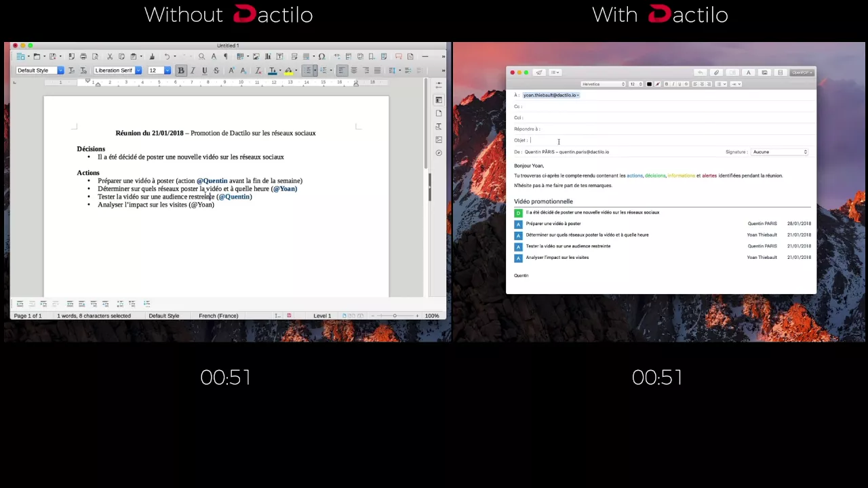Insert comment icon in Writer toolbar
868x488 pixels.
click(398, 56)
